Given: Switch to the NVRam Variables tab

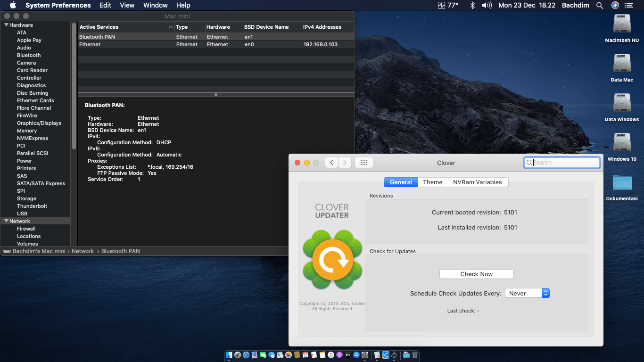Looking at the screenshot, I should [x=478, y=182].
